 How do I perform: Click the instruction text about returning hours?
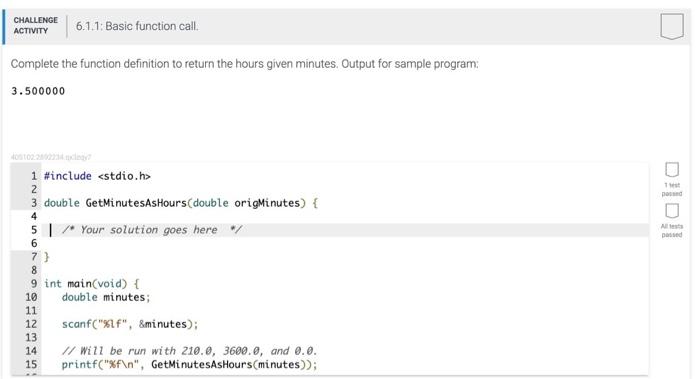[245, 64]
